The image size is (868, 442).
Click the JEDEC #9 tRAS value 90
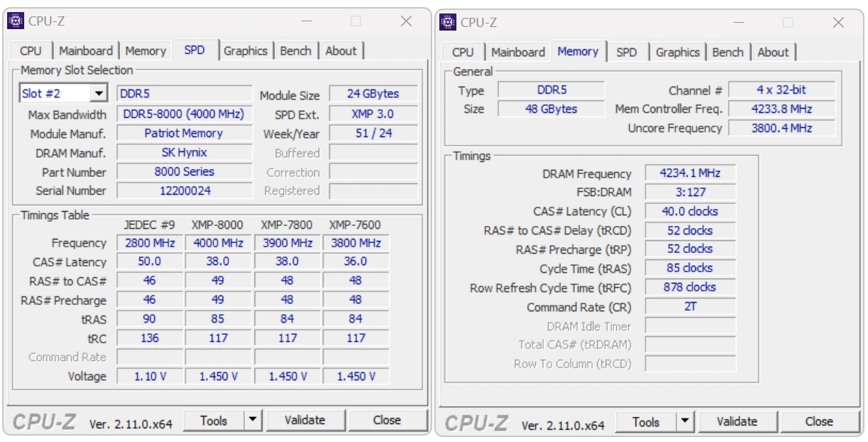[149, 318]
